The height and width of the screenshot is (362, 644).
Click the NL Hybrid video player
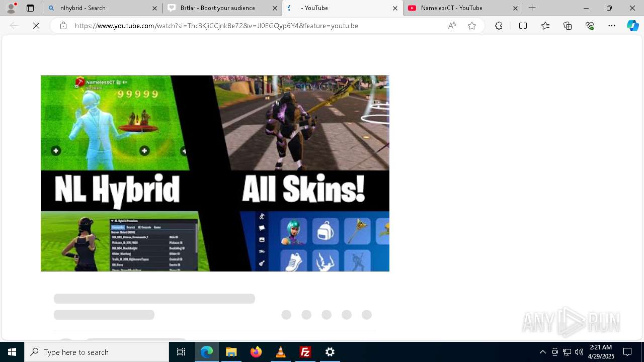215,173
